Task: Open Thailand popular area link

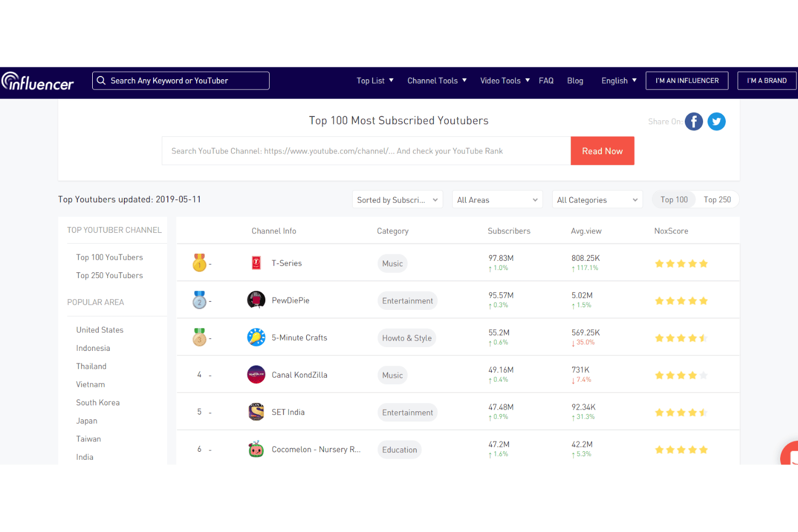Action: 91,367
